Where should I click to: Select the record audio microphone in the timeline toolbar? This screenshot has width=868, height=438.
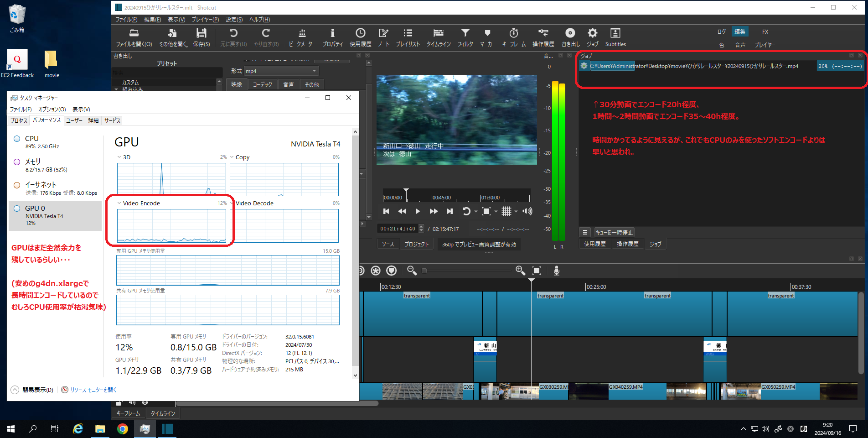(x=556, y=270)
